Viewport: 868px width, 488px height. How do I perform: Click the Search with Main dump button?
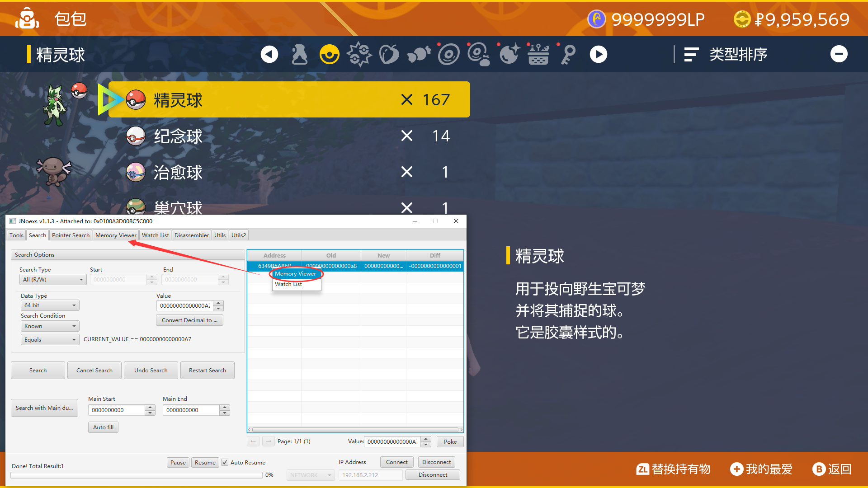click(x=44, y=408)
